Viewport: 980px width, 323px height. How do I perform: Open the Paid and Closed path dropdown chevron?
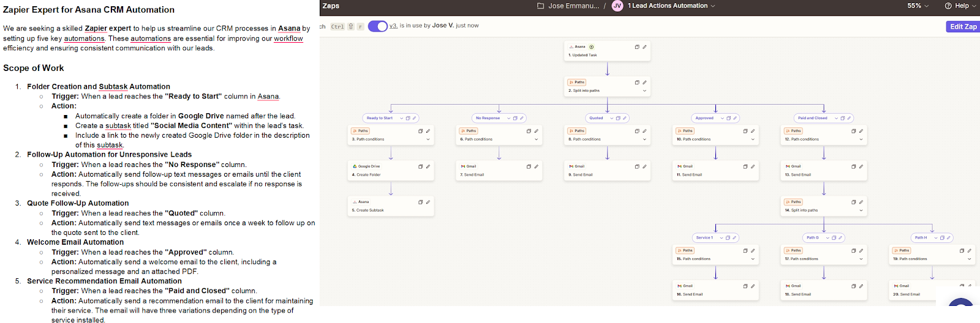836,118
